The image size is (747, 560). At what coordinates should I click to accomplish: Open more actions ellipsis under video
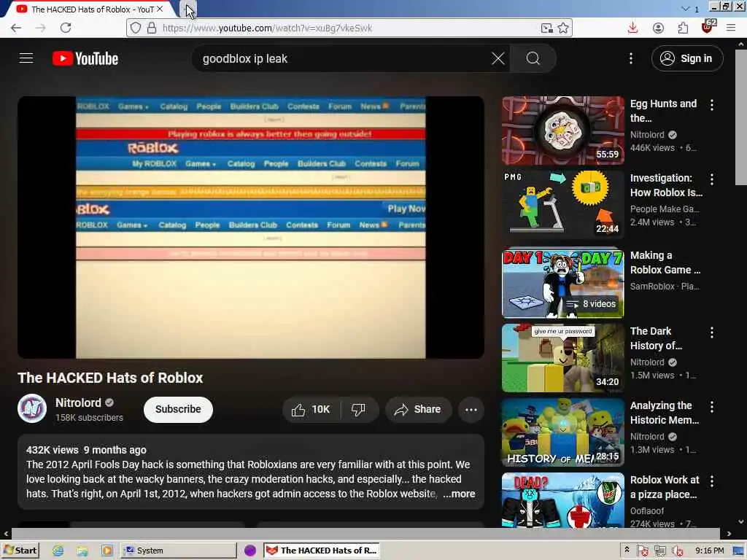coord(471,410)
